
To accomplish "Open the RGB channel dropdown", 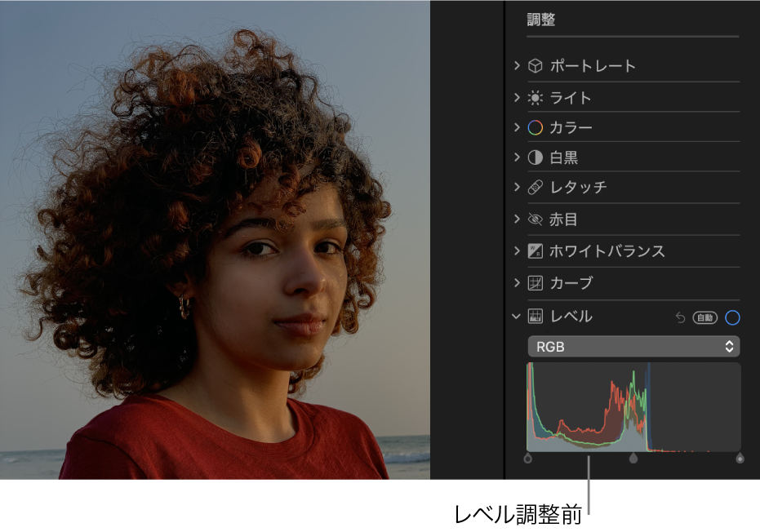I will click(x=634, y=346).
